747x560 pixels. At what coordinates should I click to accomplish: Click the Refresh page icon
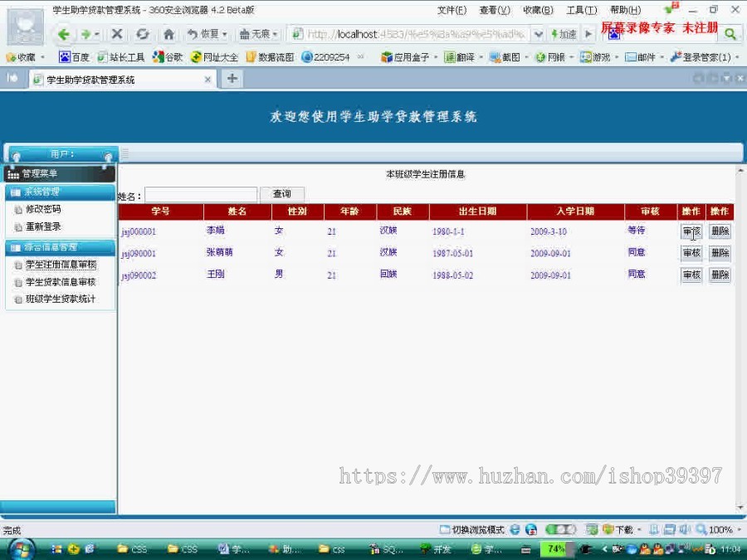(x=142, y=34)
